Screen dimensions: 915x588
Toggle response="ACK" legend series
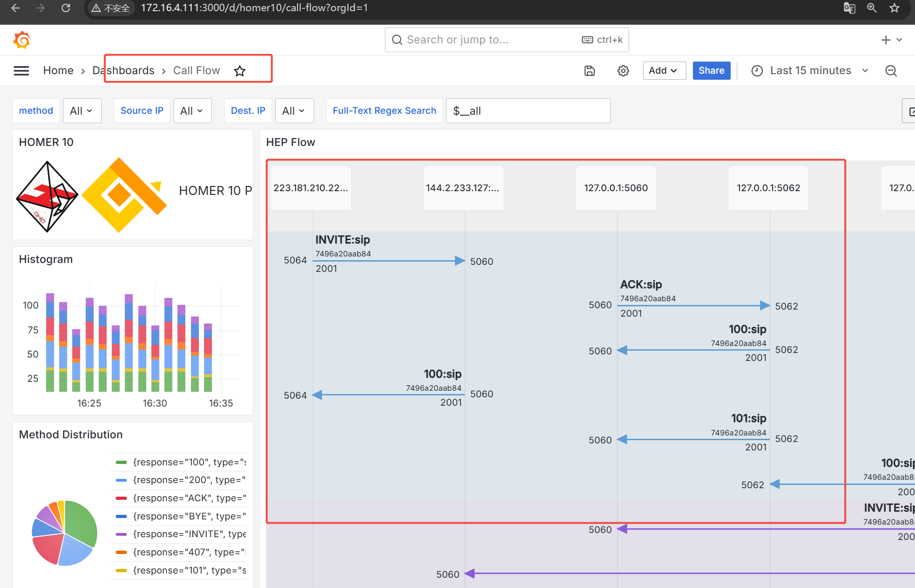pyautogui.click(x=189, y=498)
